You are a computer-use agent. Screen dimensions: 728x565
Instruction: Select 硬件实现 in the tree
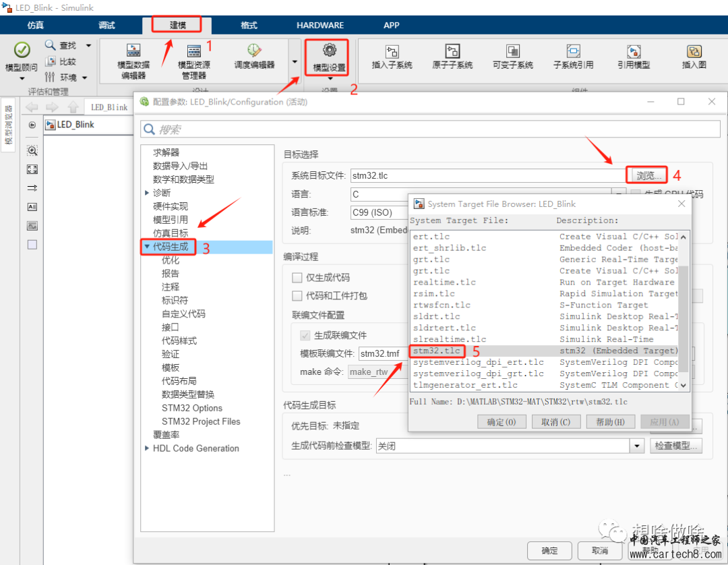[x=171, y=206]
